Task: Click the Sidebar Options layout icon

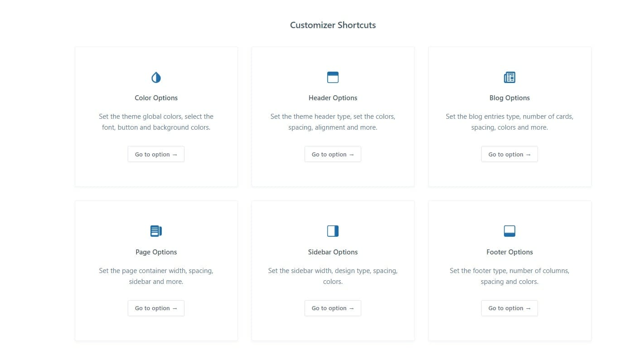Action: [333, 231]
